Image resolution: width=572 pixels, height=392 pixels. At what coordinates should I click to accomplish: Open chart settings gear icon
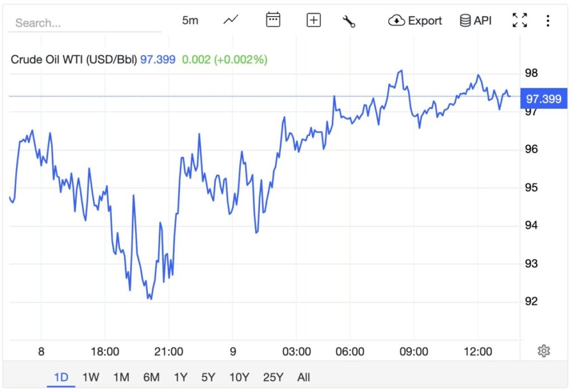[544, 351]
